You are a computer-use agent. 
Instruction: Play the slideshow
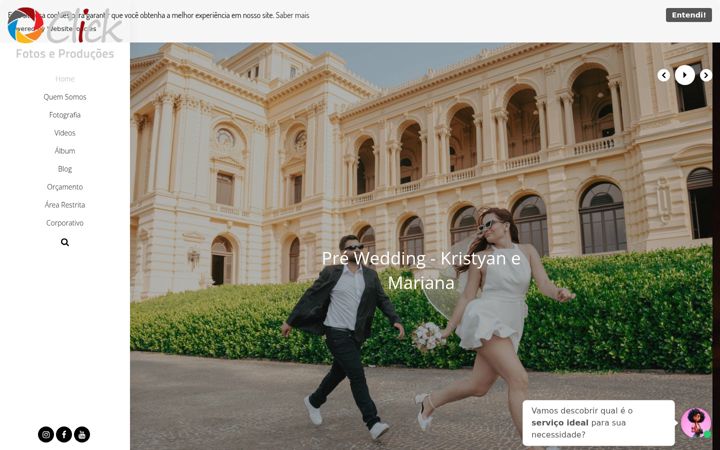685,75
